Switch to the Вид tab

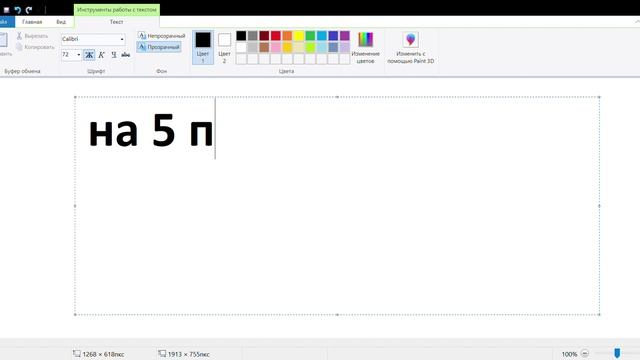click(61, 22)
